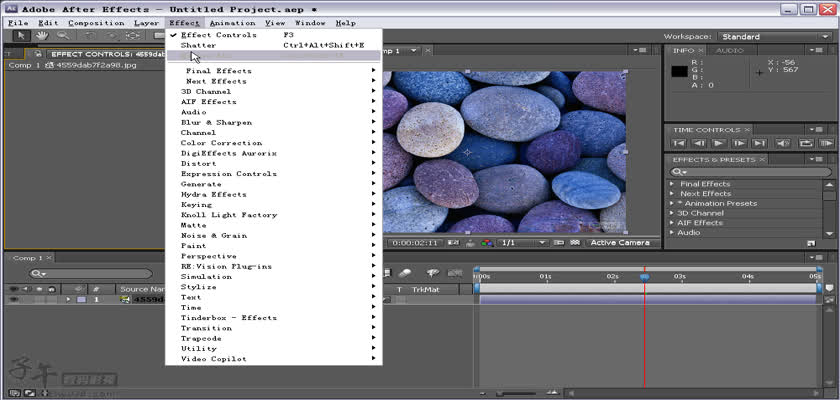Click the lock icon beside Effect Controls tab

[38, 54]
